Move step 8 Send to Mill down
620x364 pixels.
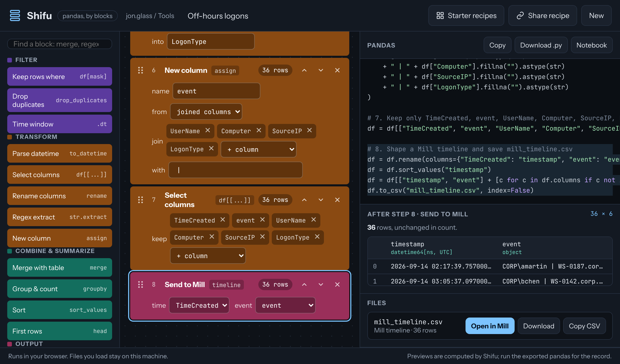pyautogui.click(x=321, y=284)
